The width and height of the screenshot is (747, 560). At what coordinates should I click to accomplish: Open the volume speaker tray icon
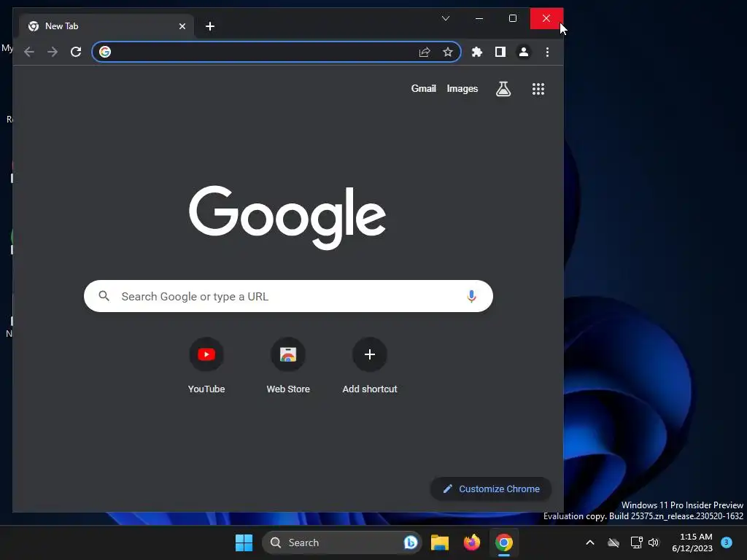[x=654, y=542]
